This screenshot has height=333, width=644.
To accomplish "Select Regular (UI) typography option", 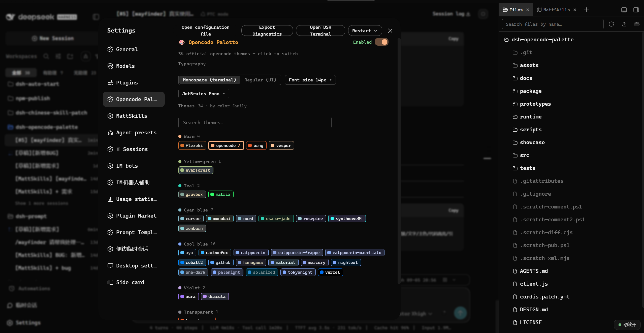I will coord(260,80).
